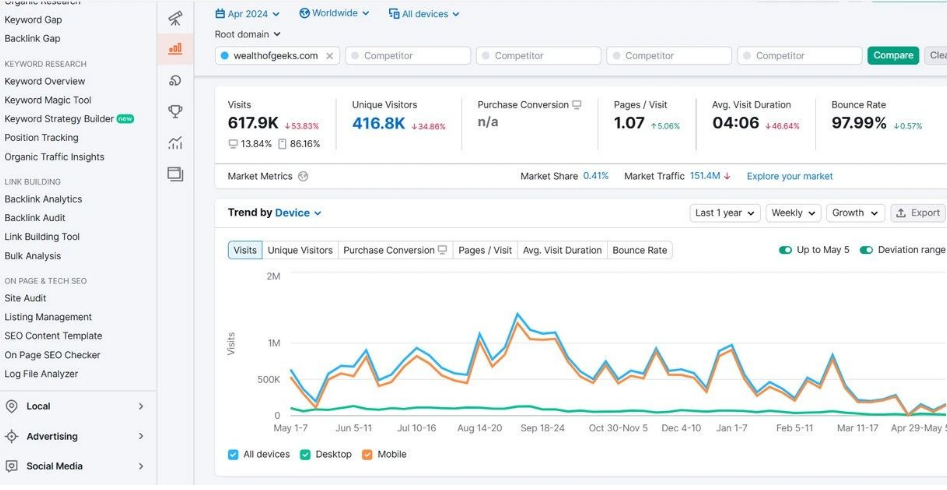Open the Last 1 year range dropdown
947x490 pixels.
(x=724, y=213)
